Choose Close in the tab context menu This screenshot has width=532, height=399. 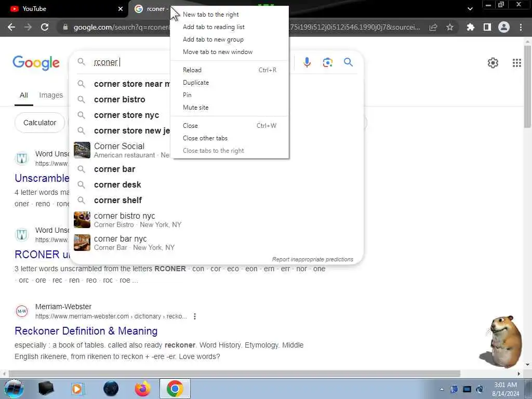tap(229, 126)
